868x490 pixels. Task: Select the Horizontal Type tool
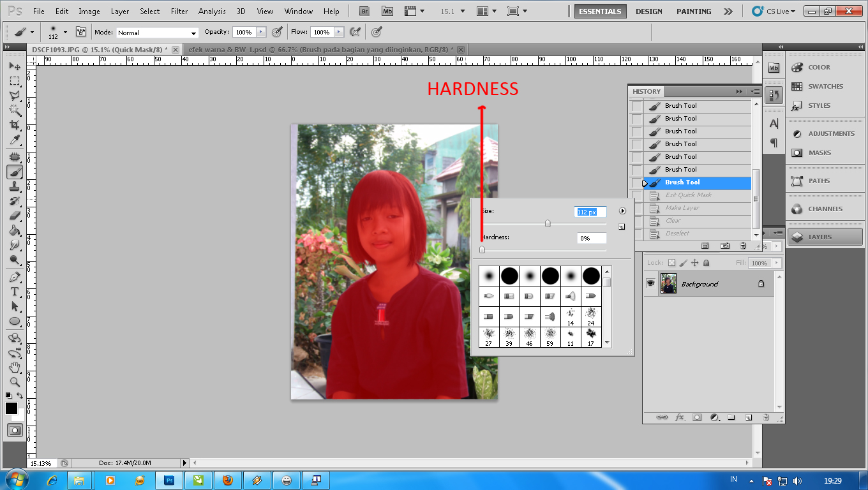[15, 292]
